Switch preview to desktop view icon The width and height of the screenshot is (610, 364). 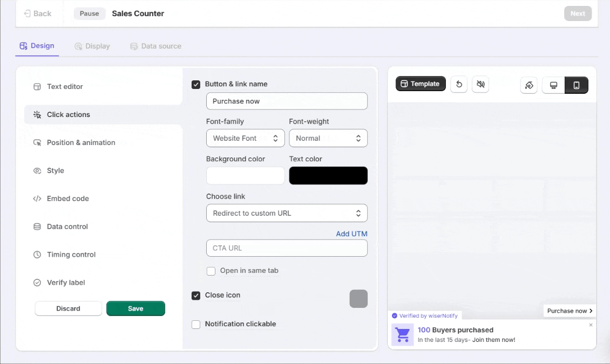coord(553,85)
